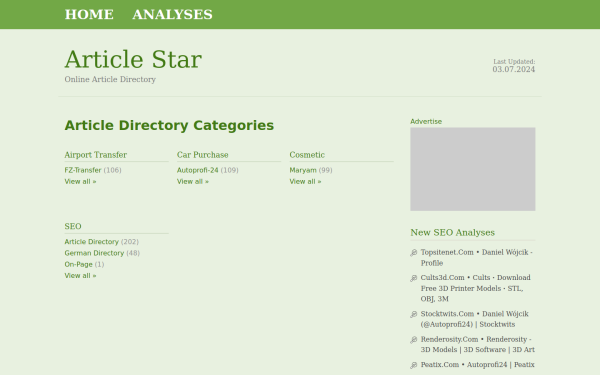This screenshot has width=600, height=375.
Task: Click the magnifier icon beside Peatix.Com
Action: pyautogui.click(x=414, y=365)
